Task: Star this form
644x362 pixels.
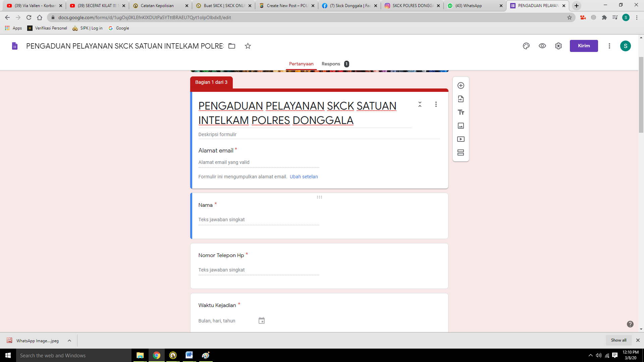Action: [248, 46]
